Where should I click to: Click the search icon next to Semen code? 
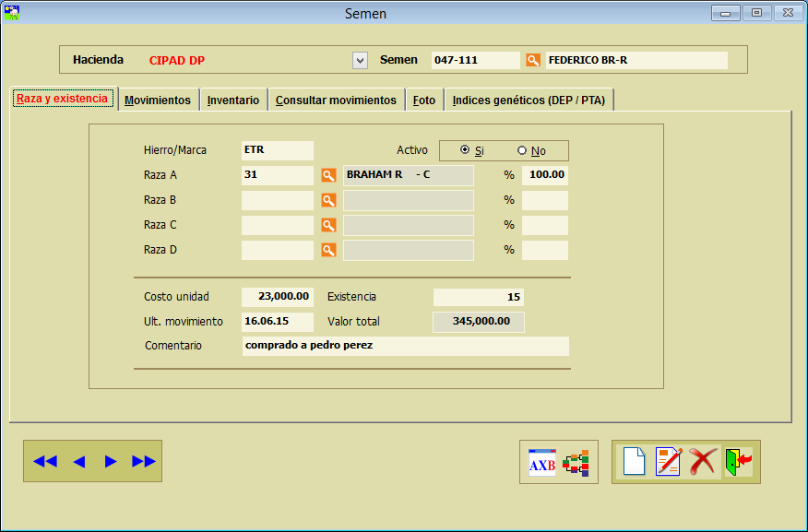(x=532, y=60)
